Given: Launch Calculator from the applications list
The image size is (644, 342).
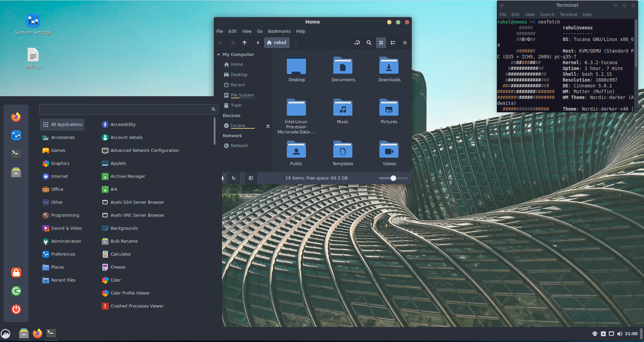Looking at the screenshot, I should [121, 254].
